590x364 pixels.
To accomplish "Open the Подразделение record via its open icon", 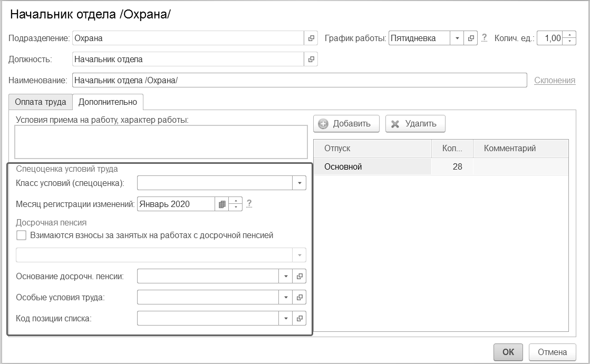I will [x=311, y=38].
